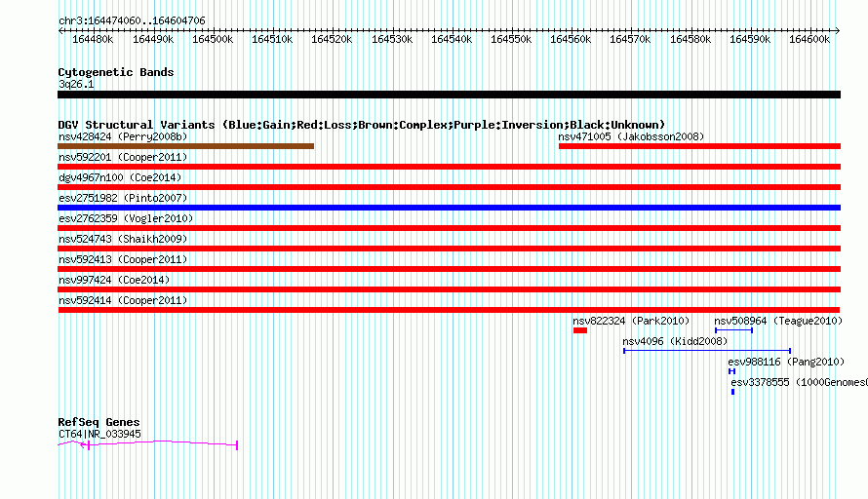
Task: Click the DGV Structural Variants track title
Action: click(x=362, y=125)
